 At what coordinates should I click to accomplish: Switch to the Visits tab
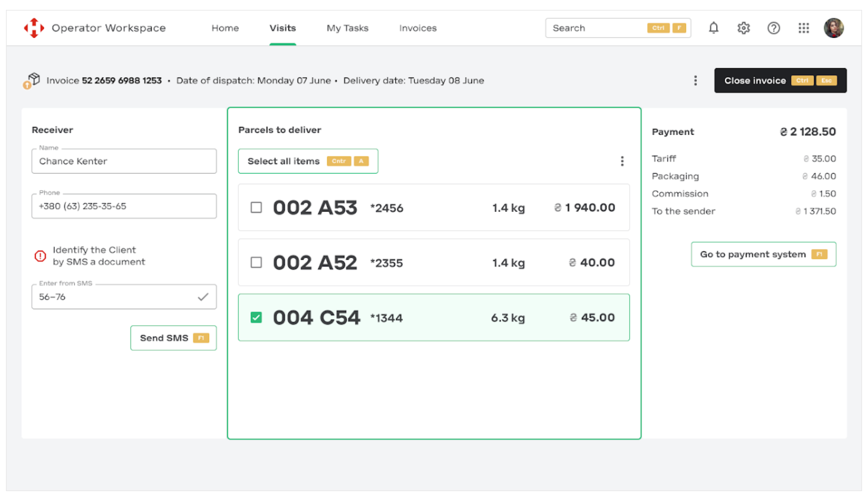coord(283,28)
